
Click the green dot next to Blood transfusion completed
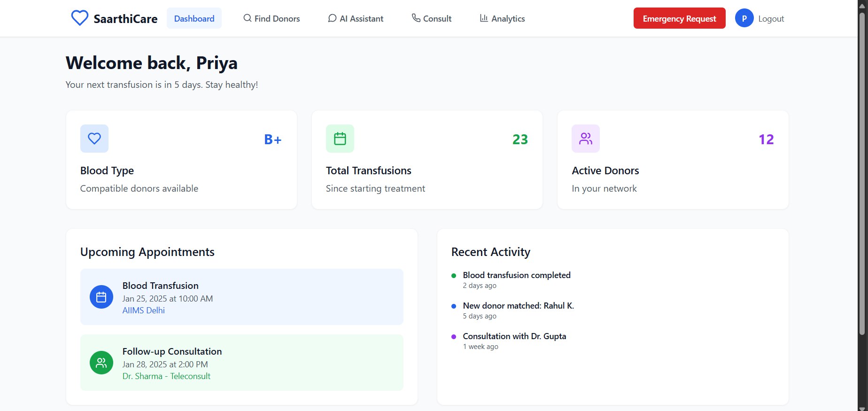tap(454, 276)
